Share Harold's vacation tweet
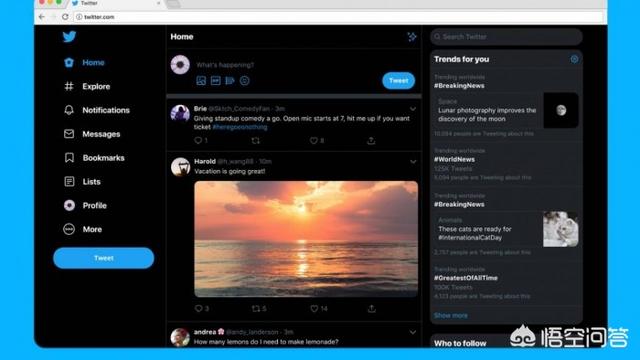The image size is (640, 360). pyautogui.click(x=371, y=309)
